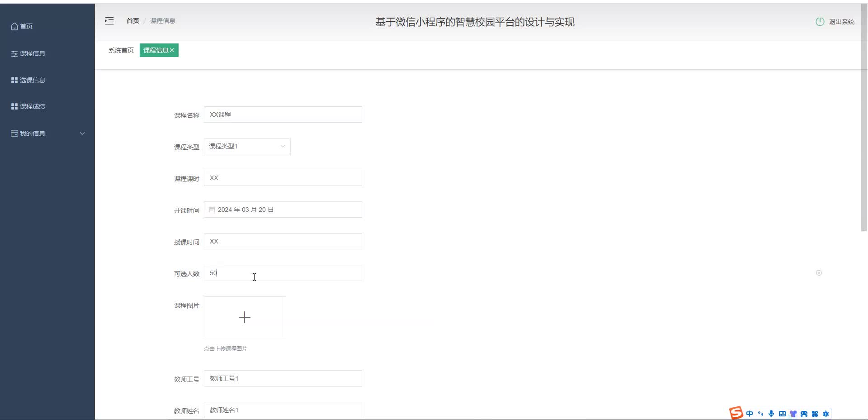Image resolution: width=868 pixels, height=420 pixels.
Task: Click the green power icon beside 退出系统
Action: click(x=820, y=22)
